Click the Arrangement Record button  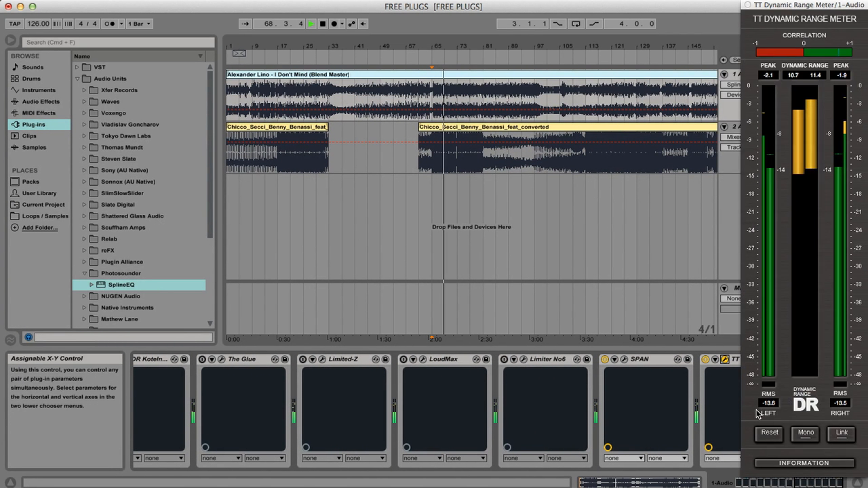[334, 24]
